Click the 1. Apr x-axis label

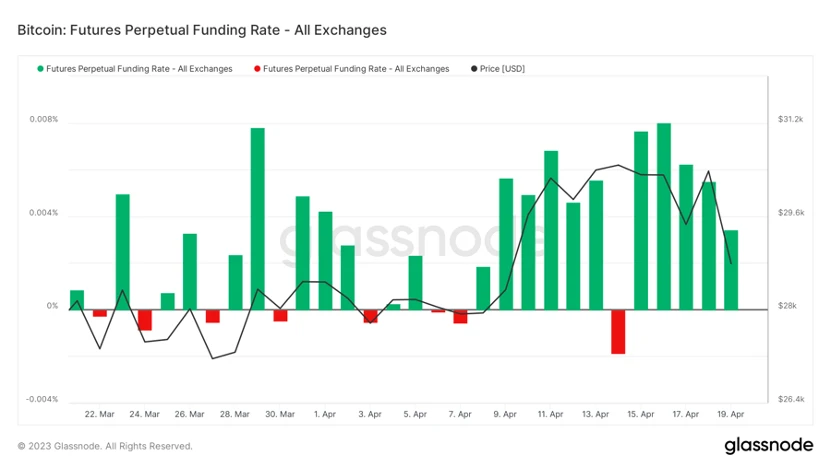pyautogui.click(x=325, y=414)
